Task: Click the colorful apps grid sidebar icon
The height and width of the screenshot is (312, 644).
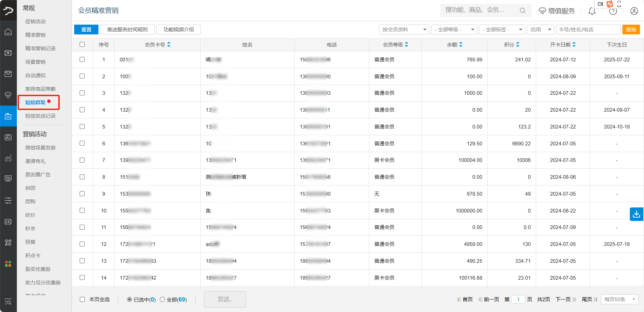Action: click(8, 264)
